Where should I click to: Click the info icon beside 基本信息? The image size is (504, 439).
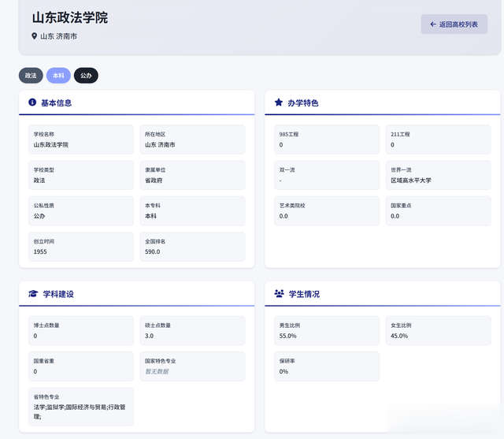(32, 102)
